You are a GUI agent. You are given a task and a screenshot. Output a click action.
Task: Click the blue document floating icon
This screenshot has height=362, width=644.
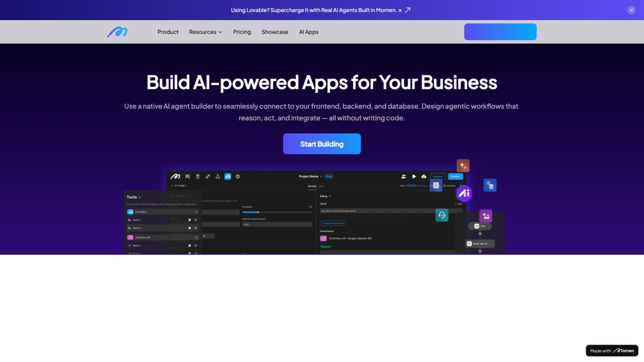(436, 185)
